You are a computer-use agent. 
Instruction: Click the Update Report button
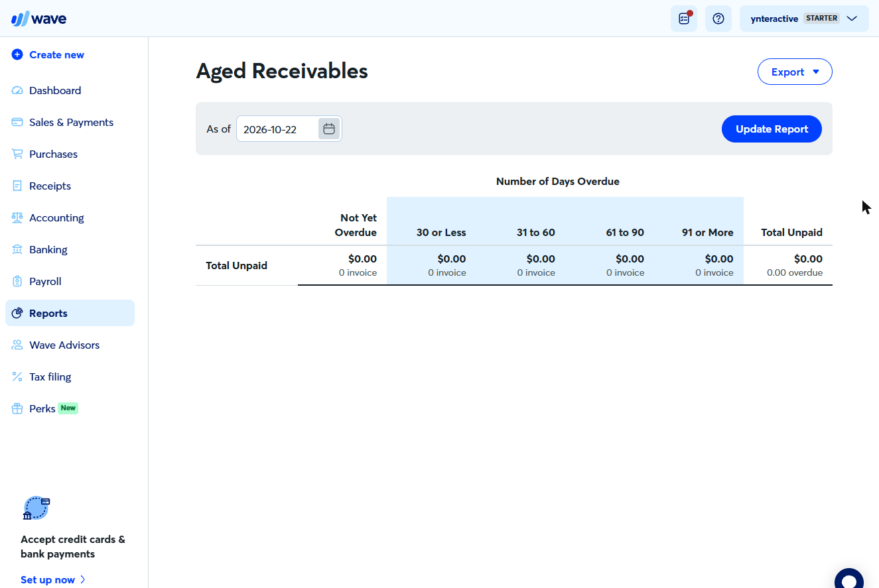coord(772,129)
